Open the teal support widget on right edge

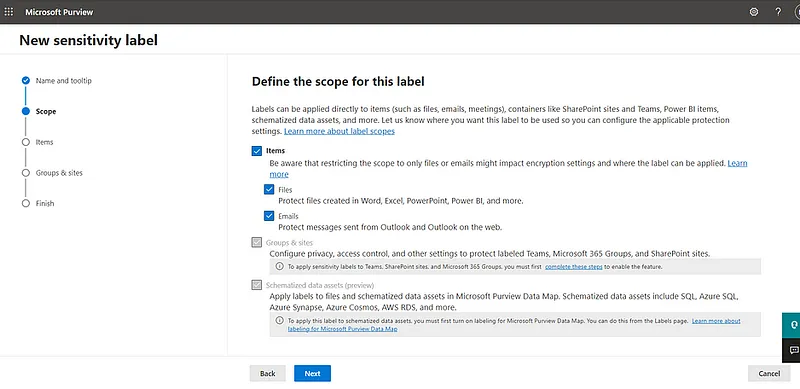pos(792,325)
